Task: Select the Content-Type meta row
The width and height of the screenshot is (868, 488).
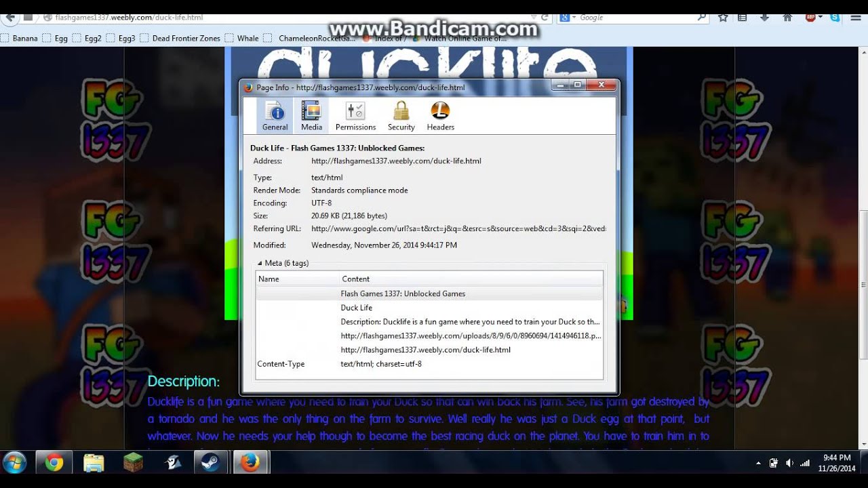Action: (x=429, y=364)
